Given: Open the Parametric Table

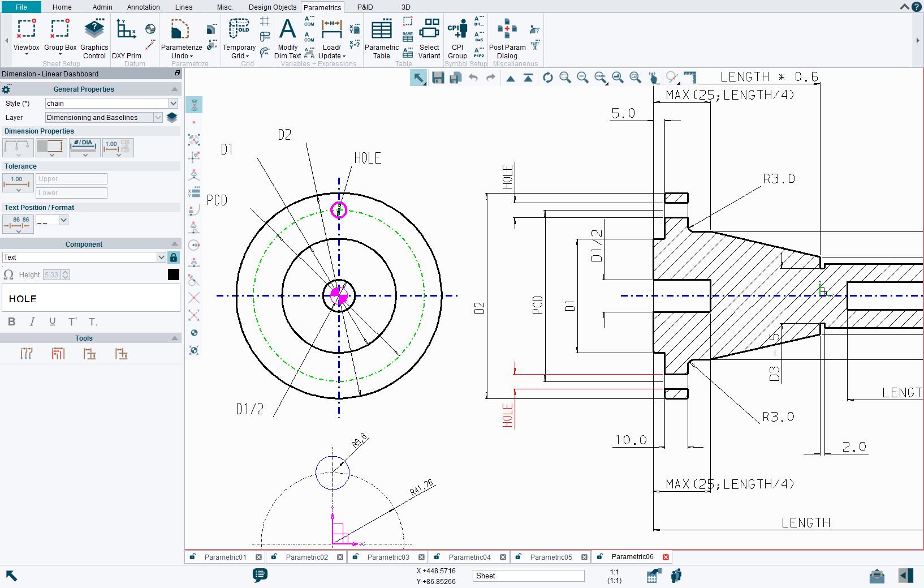Looking at the screenshot, I should pyautogui.click(x=382, y=38).
